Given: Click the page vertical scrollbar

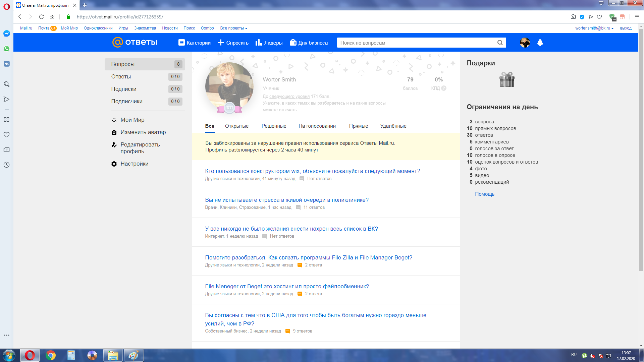Looking at the screenshot, I should [641, 150].
